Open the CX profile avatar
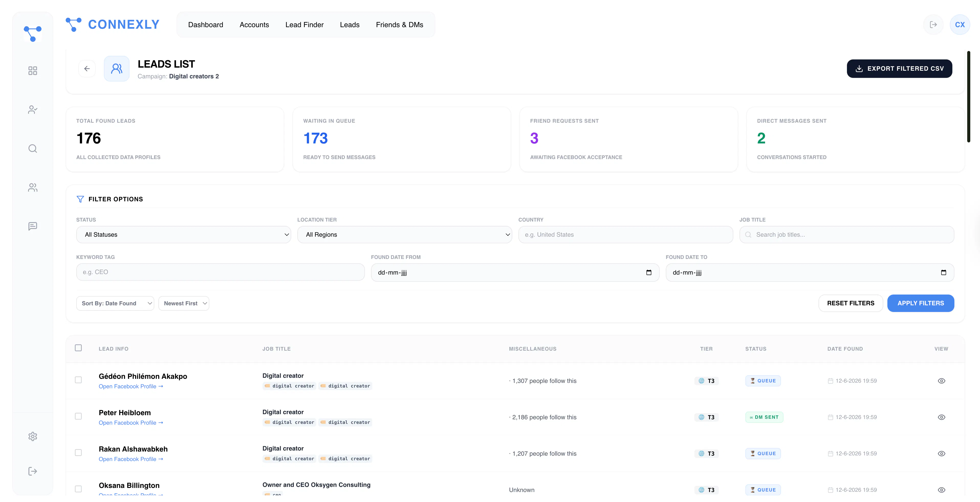This screenshot has height=502, width=980. [960, 25]
